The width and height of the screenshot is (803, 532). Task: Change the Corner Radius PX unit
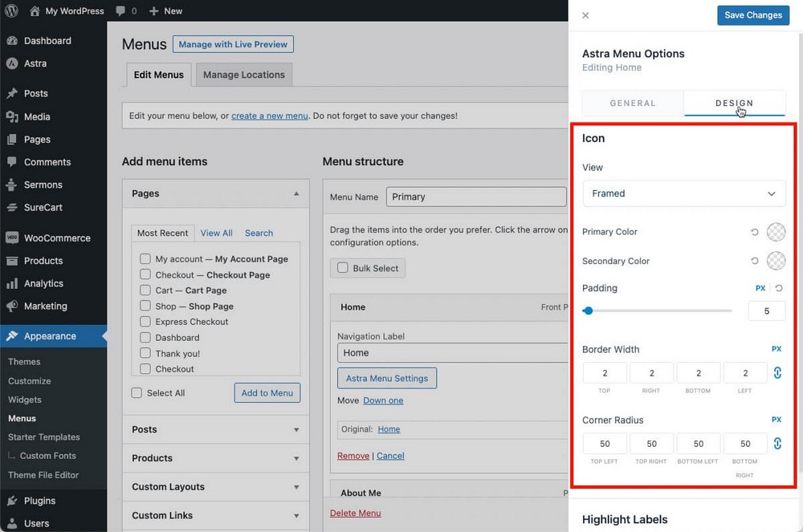coord(777,420)
